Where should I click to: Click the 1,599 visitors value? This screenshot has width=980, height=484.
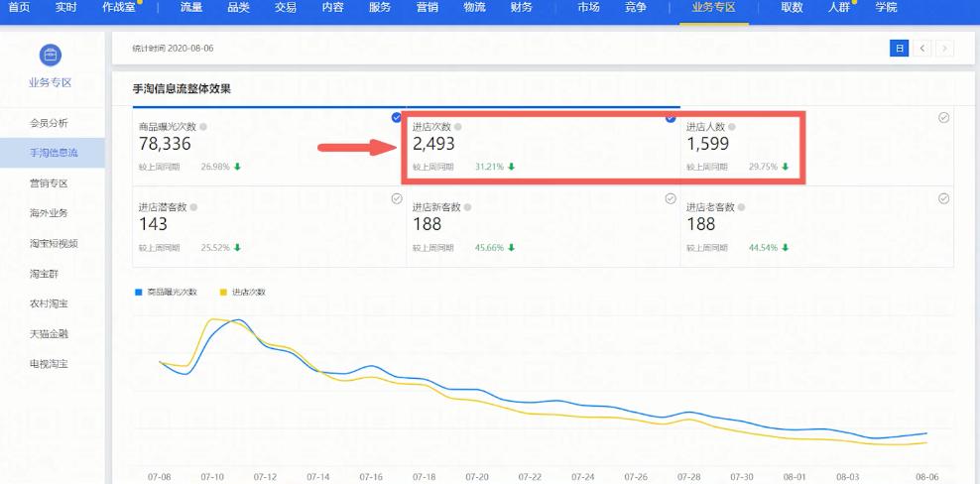coord(707,145)
